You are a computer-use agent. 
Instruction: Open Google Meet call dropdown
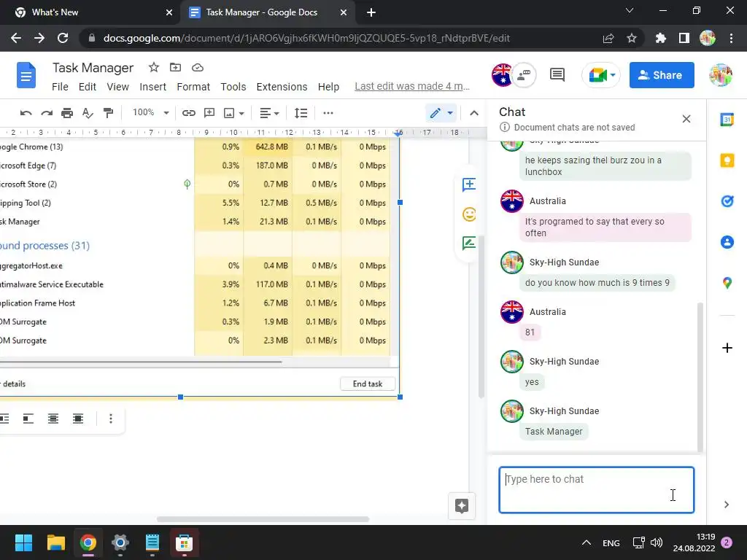coord(613,75)
